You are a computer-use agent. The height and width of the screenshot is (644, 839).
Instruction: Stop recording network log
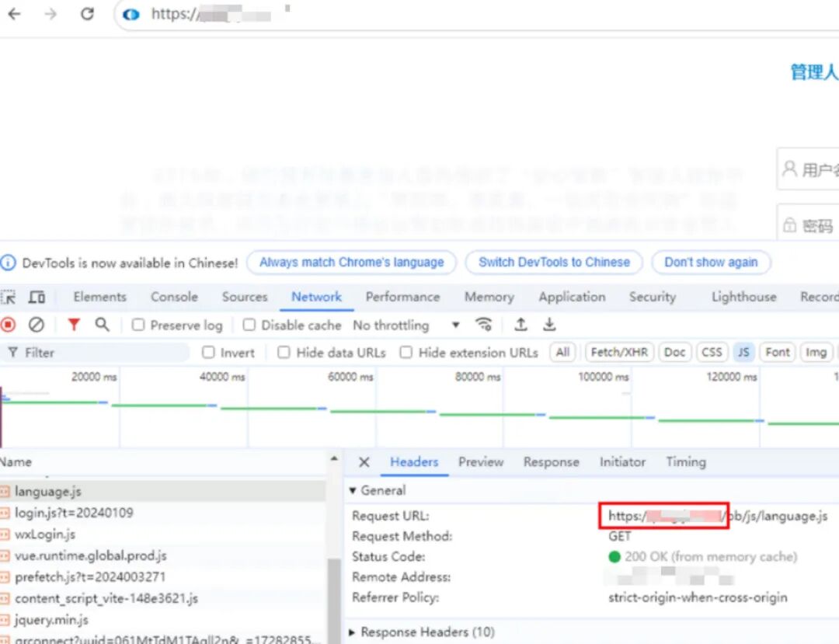(8, 325)
